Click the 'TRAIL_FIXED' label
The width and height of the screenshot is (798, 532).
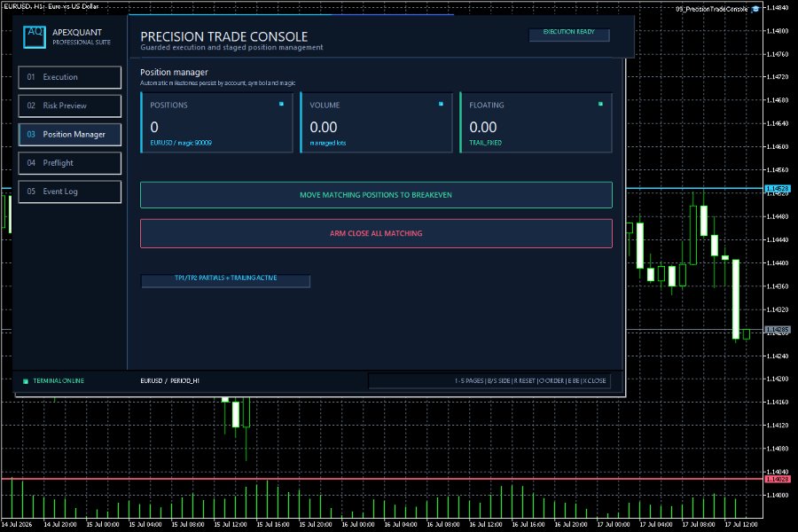pyautogui.click(x=485, y=143)
